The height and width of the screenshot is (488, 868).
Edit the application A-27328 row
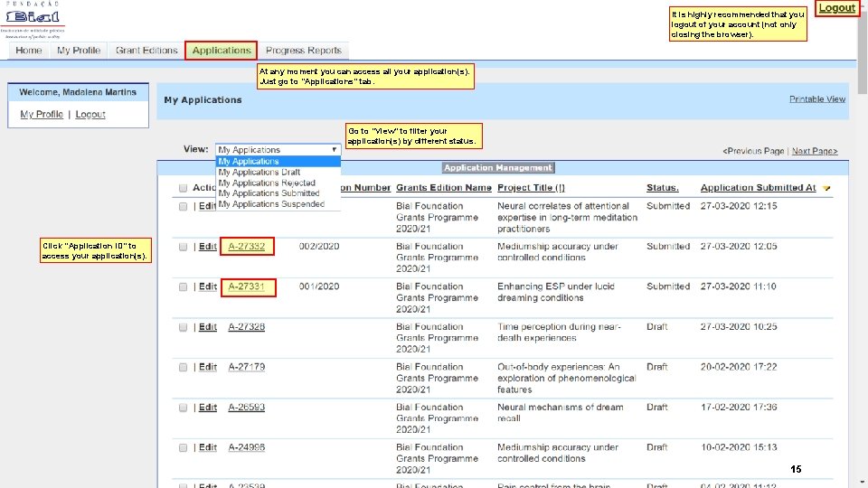pos(208,327)
